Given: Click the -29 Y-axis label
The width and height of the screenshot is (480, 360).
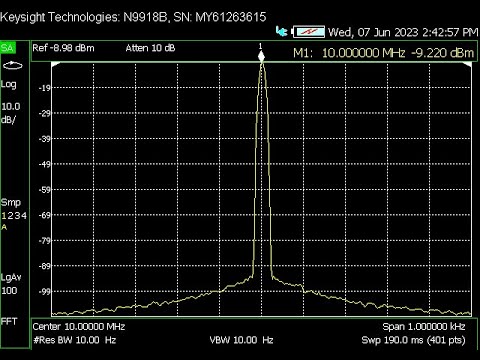Looking at the screenshot, I should pyautogui.click(x=44, y=114).
